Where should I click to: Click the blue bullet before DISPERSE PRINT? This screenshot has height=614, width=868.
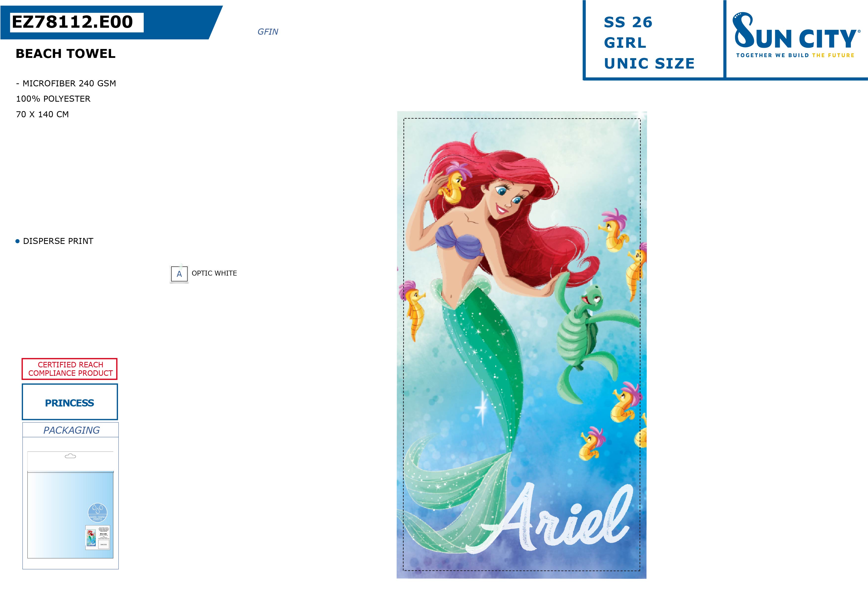(x=17, y=241)
